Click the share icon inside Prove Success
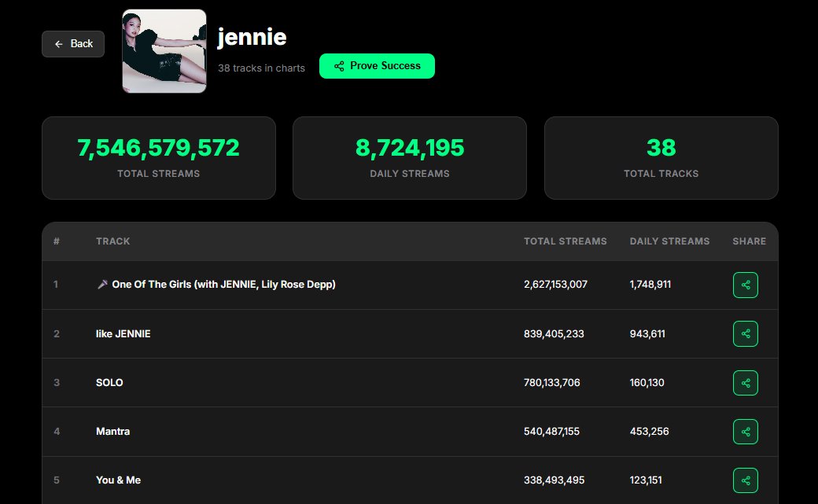Viewport: 818px width, 504px height. (x=339, y=66)
